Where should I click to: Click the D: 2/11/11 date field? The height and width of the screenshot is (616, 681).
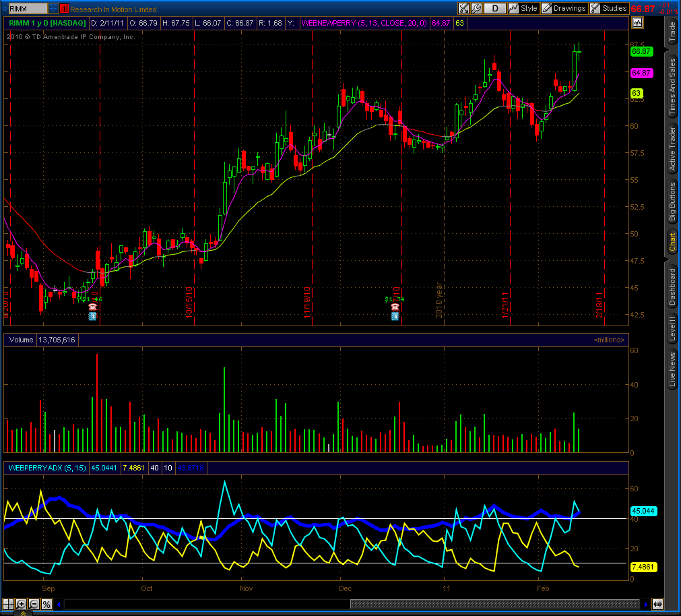tap(107, 23)
